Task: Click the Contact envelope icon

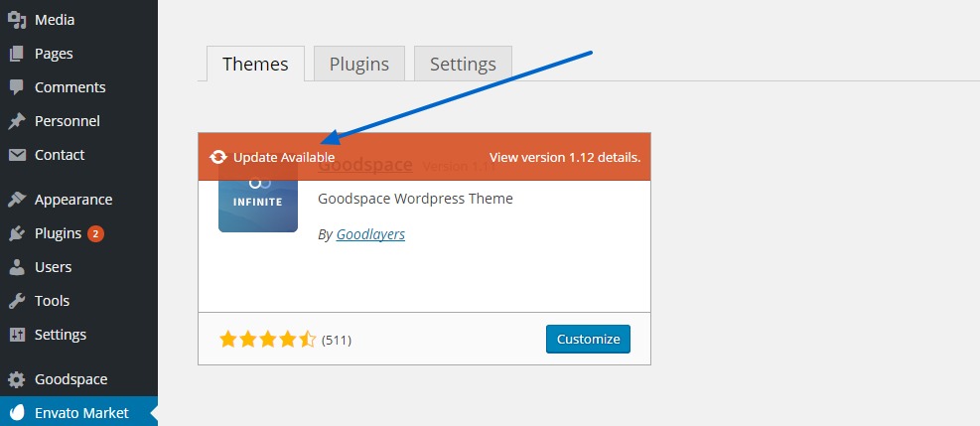Action: point(17,155)
